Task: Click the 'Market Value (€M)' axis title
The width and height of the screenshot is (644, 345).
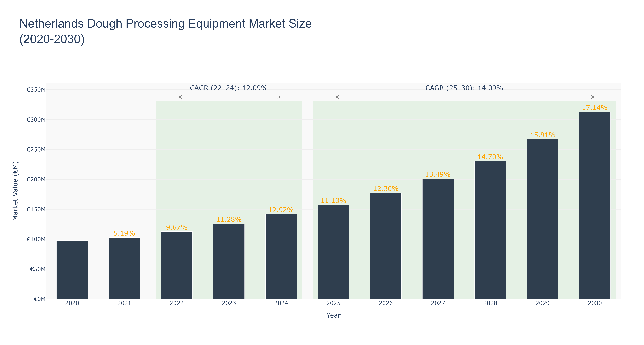Action: click(15, 191)
